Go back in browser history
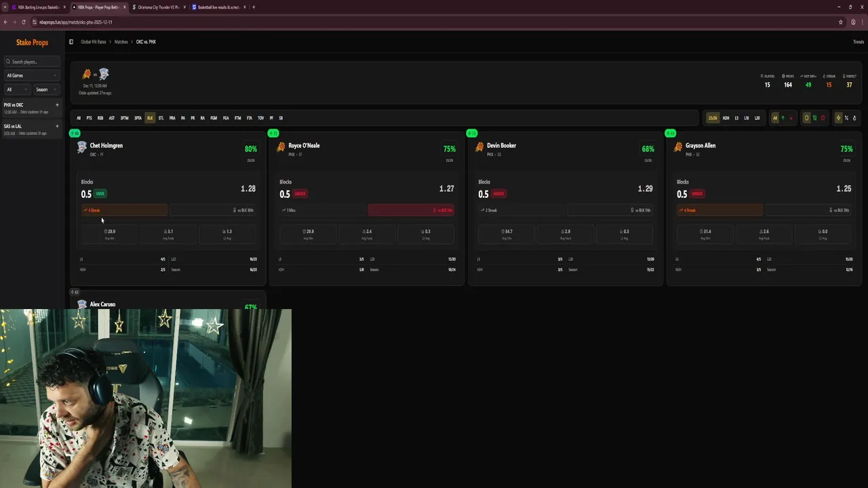Screen dimensions: 868x488 (x=5, y=22)
